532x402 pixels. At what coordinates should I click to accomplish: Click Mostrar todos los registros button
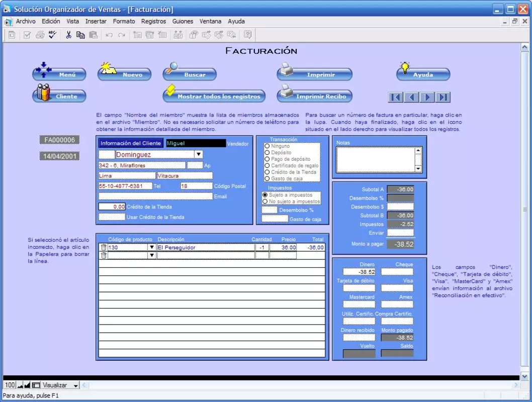point(214,95)
